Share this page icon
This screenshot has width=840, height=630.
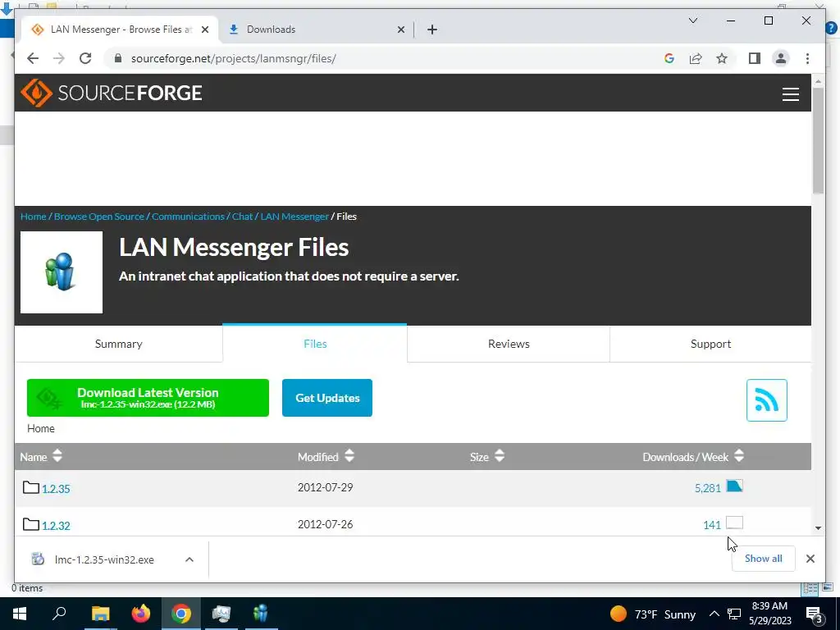(696, 58)
